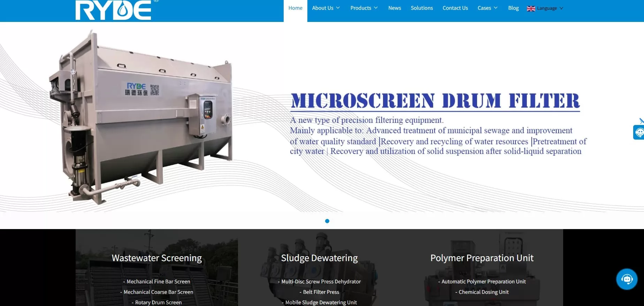The height and width of the screenshot is (306, 644).
Task: Open the Cases menu item
Action: tap(484, 8)
